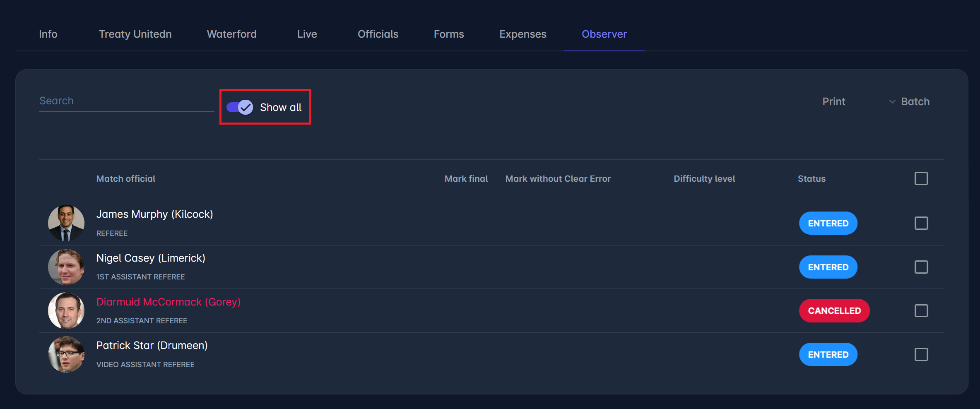Click the red CANCELLED status badge

click(x=834, y=310)
